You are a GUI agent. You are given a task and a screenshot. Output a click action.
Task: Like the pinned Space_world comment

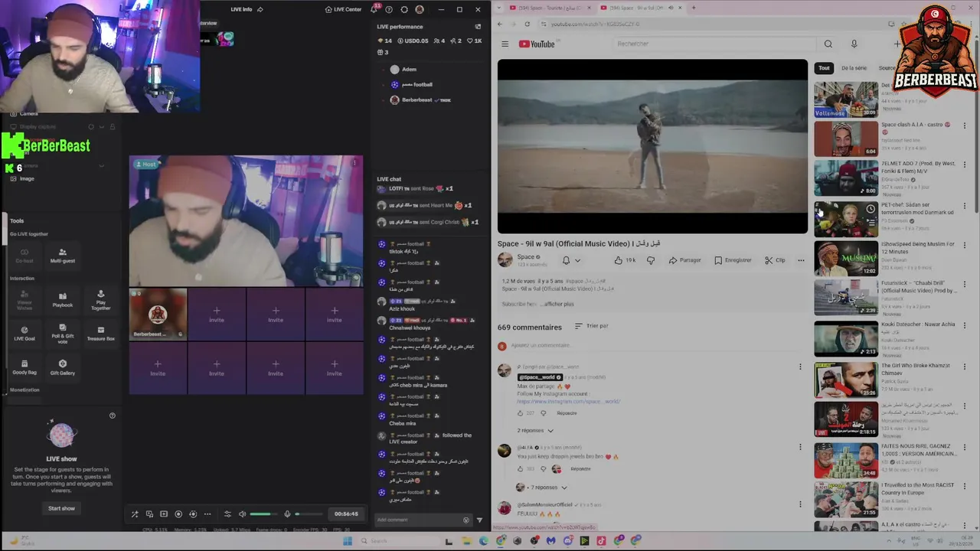(521, 413)
